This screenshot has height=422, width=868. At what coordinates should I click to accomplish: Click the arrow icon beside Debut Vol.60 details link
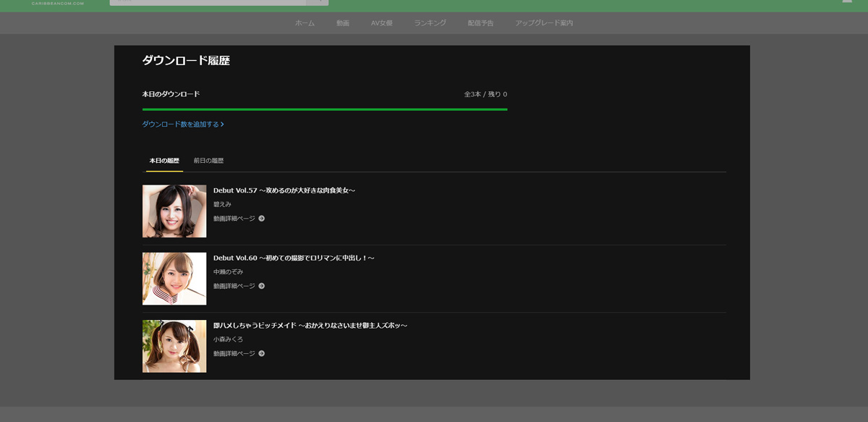tap(262, 286)
